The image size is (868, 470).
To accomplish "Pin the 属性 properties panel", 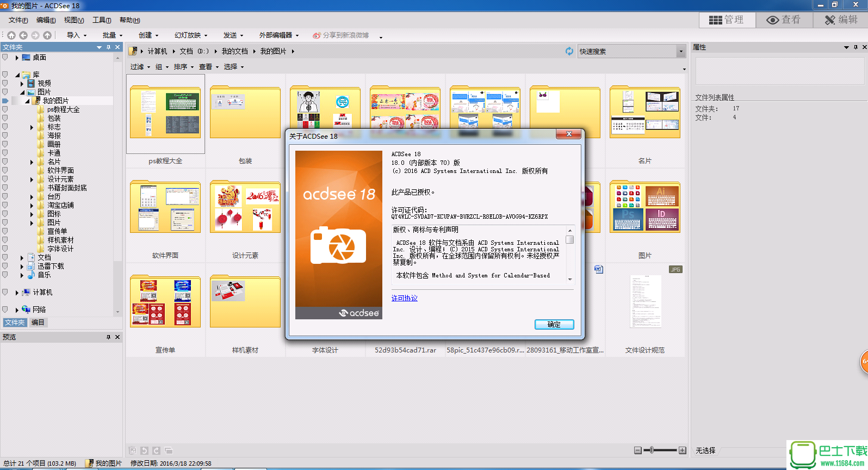I will (x=855, y=47).
